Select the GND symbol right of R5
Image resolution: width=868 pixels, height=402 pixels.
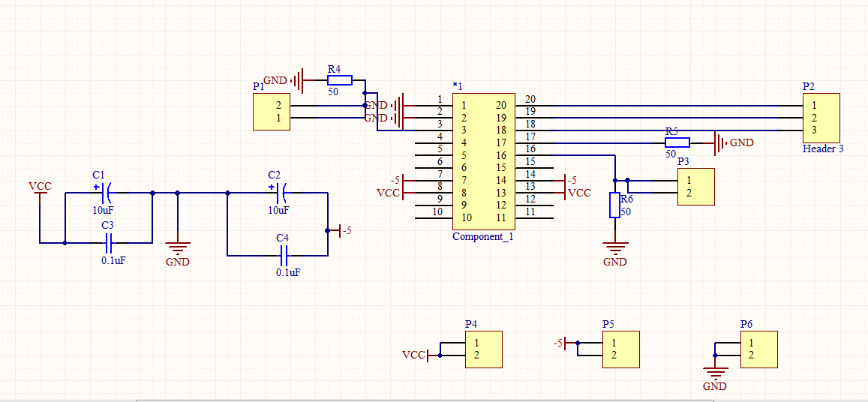[x=728, y=142]
